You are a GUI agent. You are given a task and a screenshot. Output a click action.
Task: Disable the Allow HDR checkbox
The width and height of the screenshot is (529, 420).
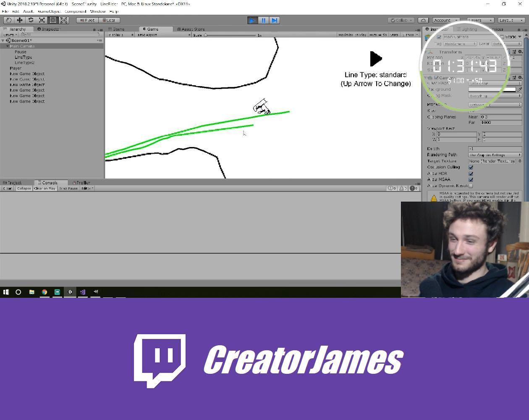[x=471, y=173]
